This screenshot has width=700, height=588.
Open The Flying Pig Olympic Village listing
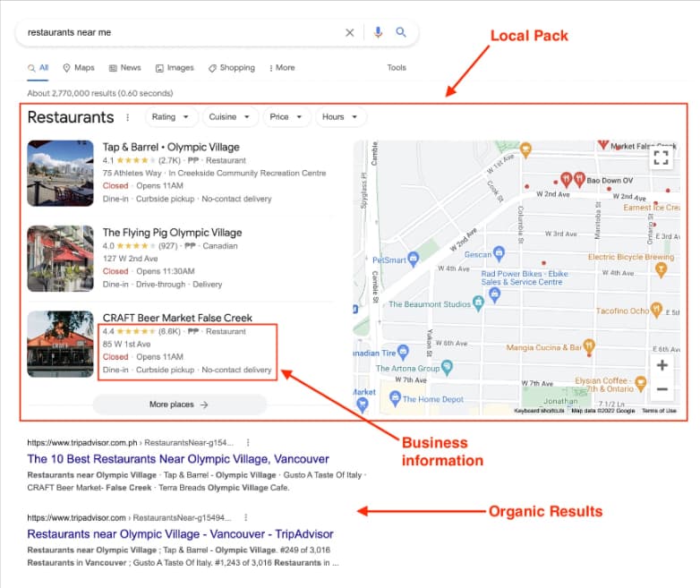[173, 233]
